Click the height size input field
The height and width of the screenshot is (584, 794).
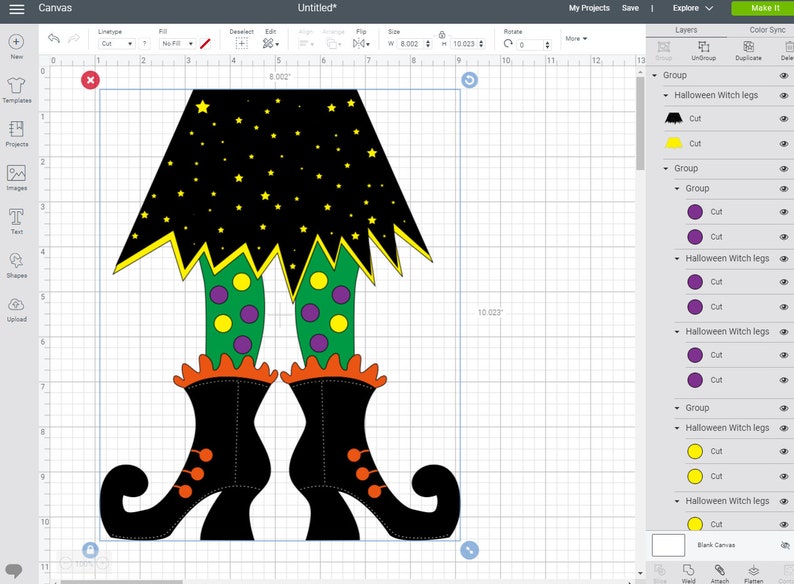tap(464, 44)
